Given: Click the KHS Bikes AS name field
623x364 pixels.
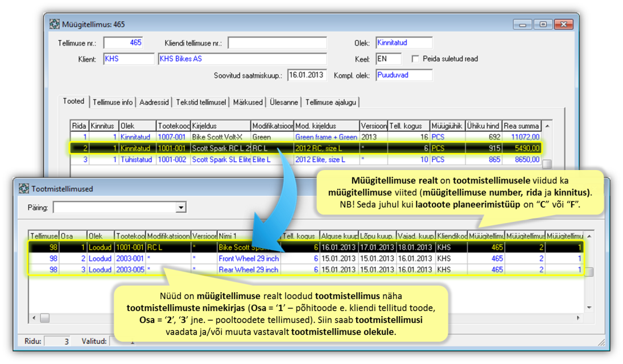Looking at the screenshot, I should point(242,59).
